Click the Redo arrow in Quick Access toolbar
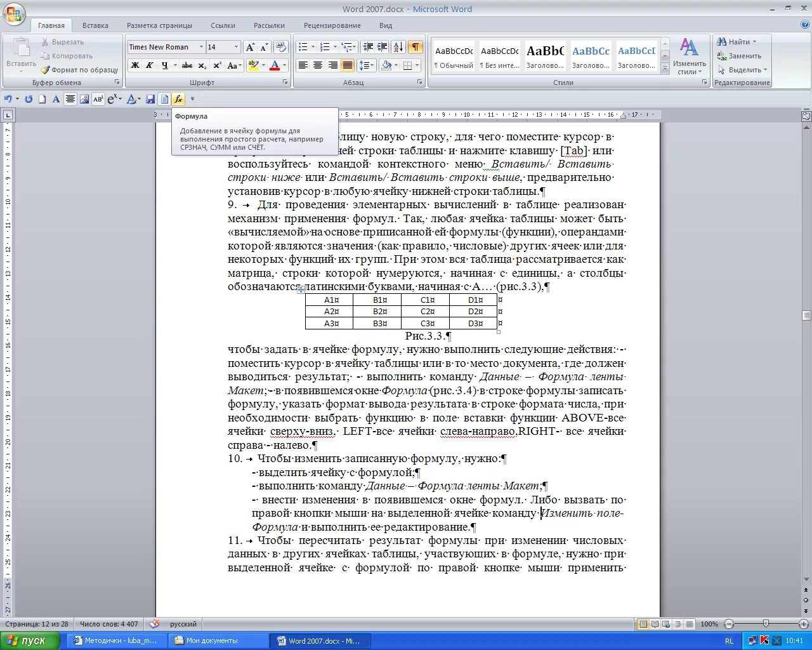The height and width of the screenshot is (650, 812). [29, 99]
